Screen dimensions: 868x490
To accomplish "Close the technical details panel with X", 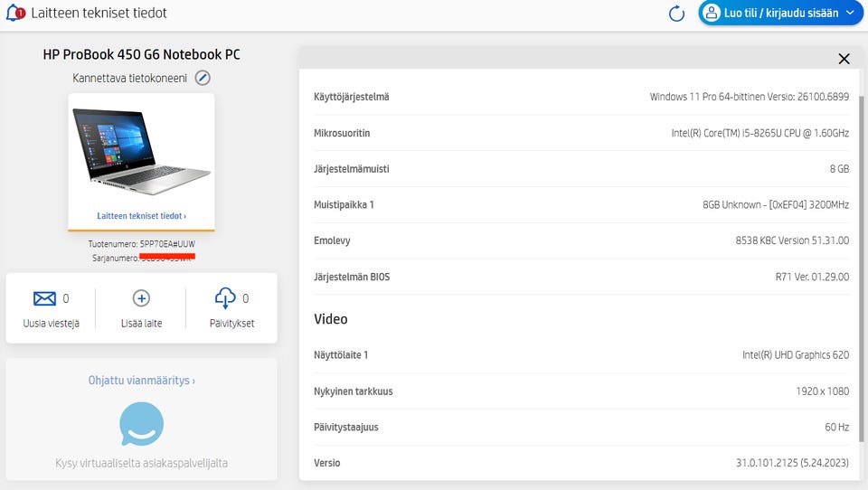I will pos(844,59).
